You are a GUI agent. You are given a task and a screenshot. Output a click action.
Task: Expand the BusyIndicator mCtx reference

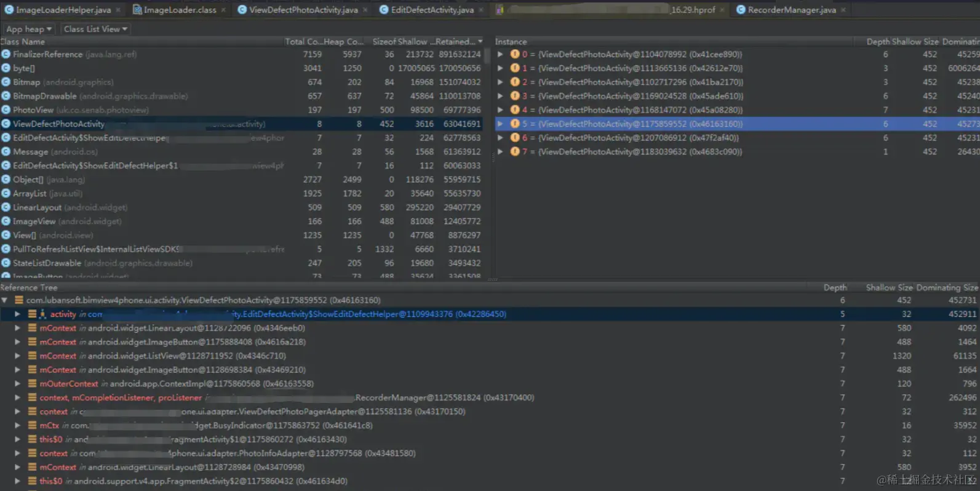(x=17, y=425)
